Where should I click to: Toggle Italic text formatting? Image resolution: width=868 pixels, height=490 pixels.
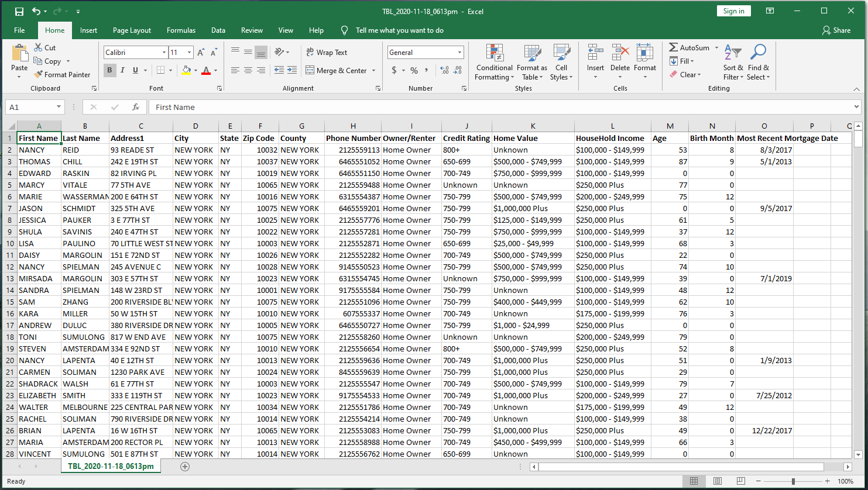(122, 71)
